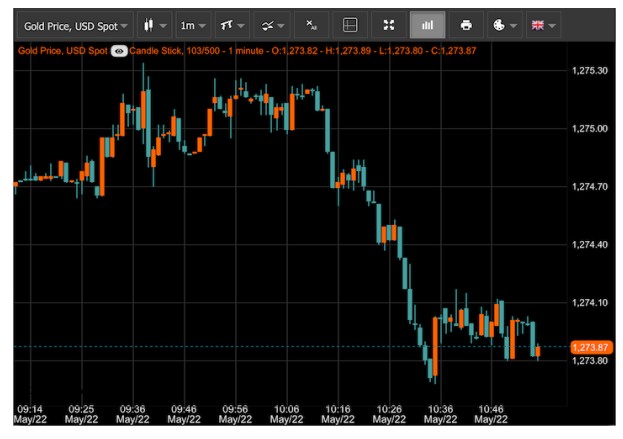
Task: Expand the 1m time interval dropdown
Action: [x=192, y=24]
